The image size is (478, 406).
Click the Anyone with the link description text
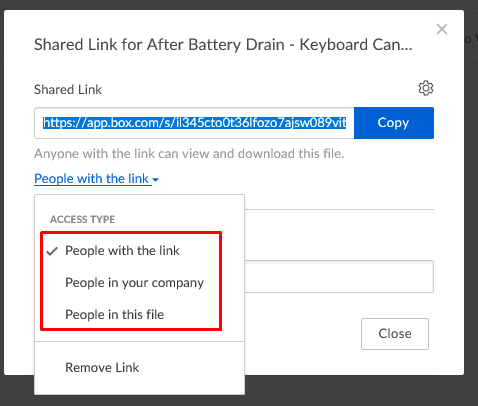189,154
